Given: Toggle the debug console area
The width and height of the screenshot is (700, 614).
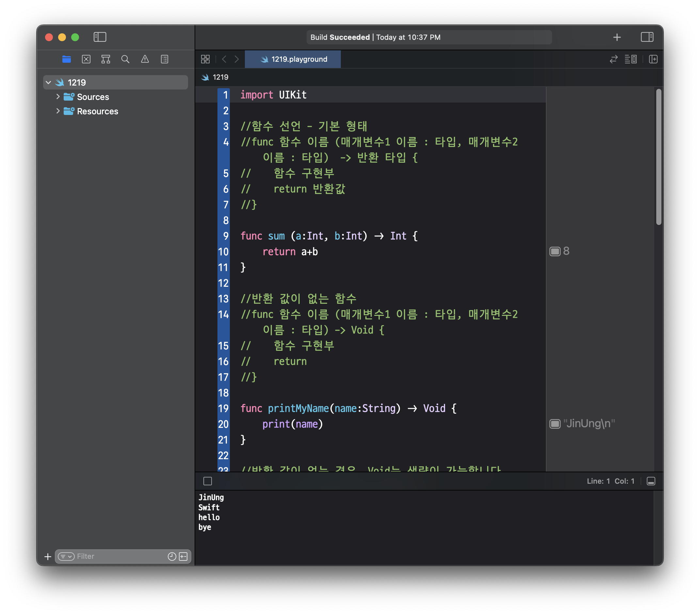Looking at the screenshot, I should (651, 481).
